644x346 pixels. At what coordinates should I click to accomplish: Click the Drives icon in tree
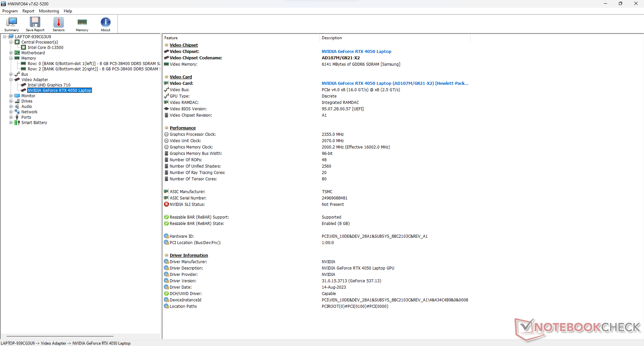[x=17, y=101]
